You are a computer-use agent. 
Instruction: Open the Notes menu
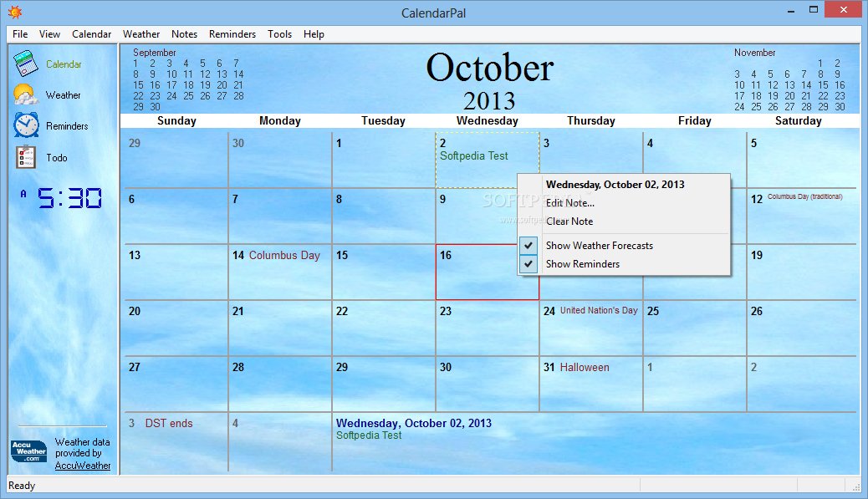(184, 34)
